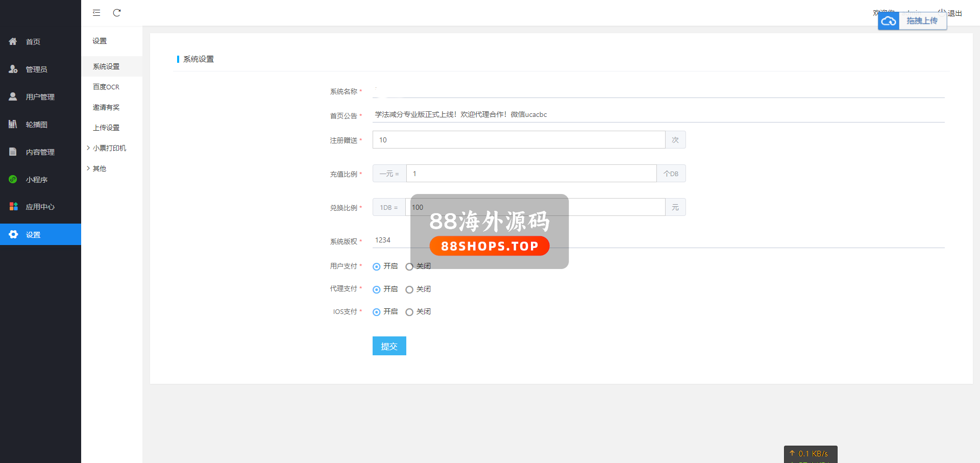Click the content management document icon
Screen dimensions: 980x463
[13, 152]
